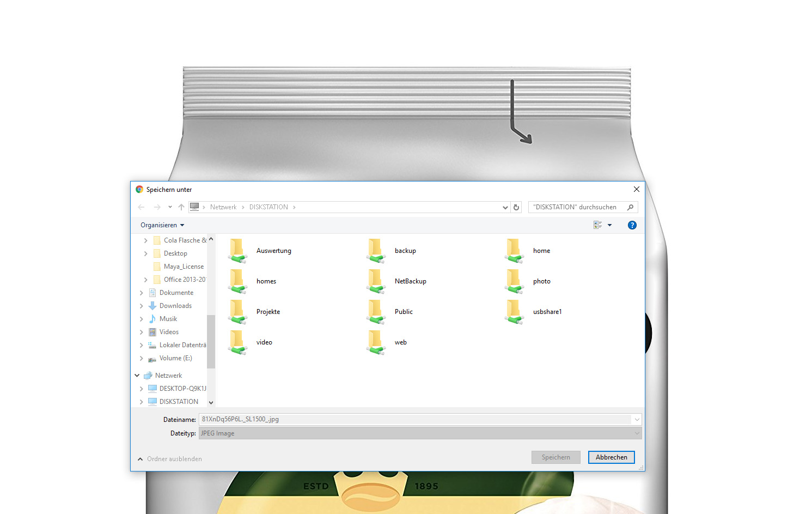Expand the Cola Flasche tree node
This screenshot has width=812, height=514.
coord(145,240)
